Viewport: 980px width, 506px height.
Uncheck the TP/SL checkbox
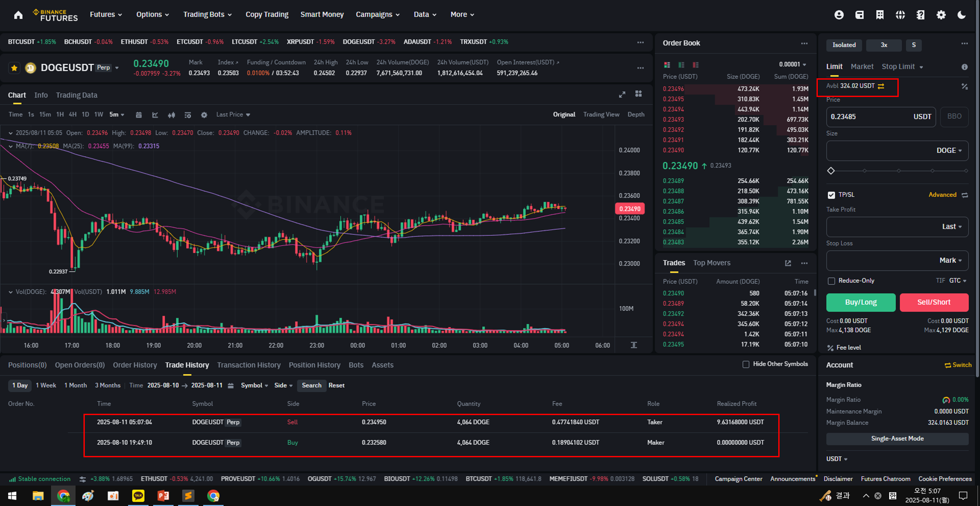tap(831, 195)
